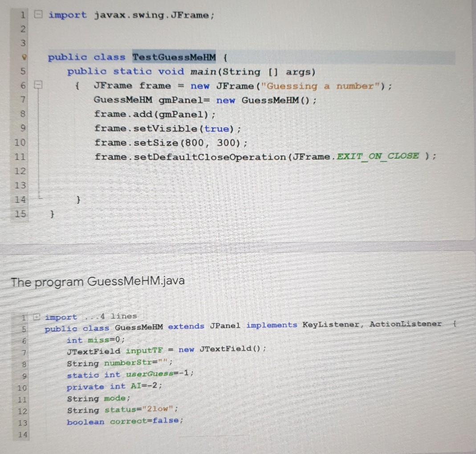Click the JPanel superclass name
Viewport: 476px width, 454px height.
[x=225, y=326]
